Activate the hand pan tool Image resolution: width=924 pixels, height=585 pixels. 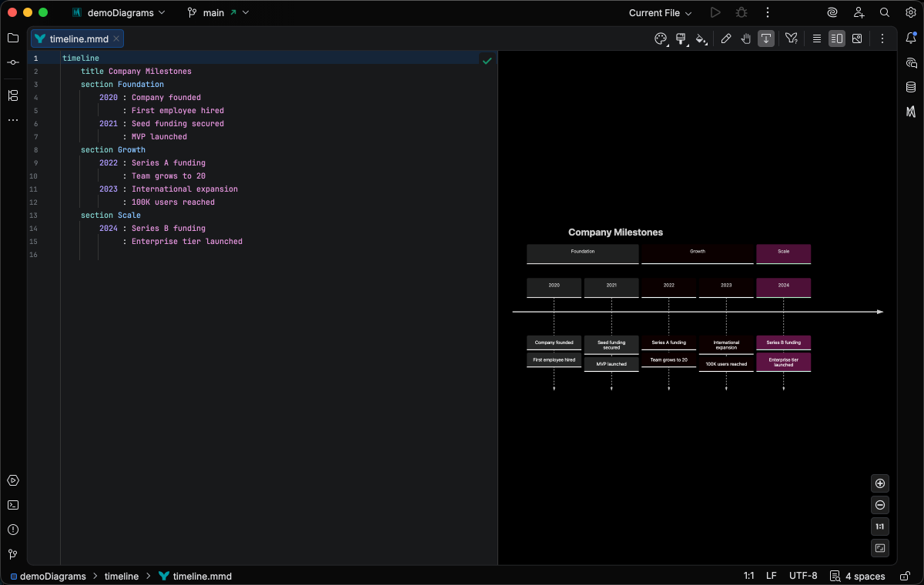pos(746,38)
